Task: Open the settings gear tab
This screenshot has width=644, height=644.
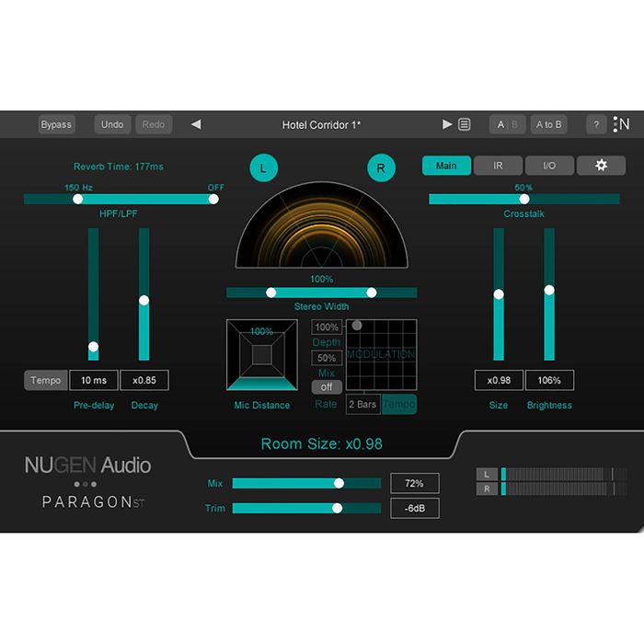Action: [601, 166]
